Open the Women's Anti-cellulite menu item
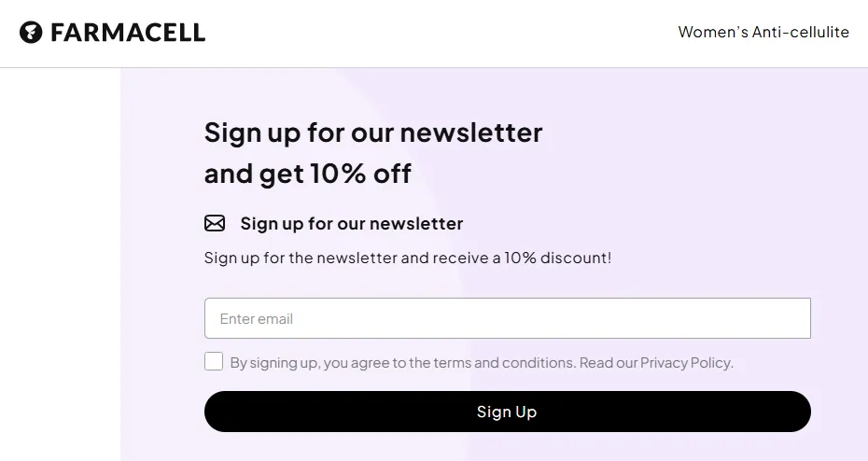This screenshot has width=868, height=461. pyautogui.click(x=763, y=33)
